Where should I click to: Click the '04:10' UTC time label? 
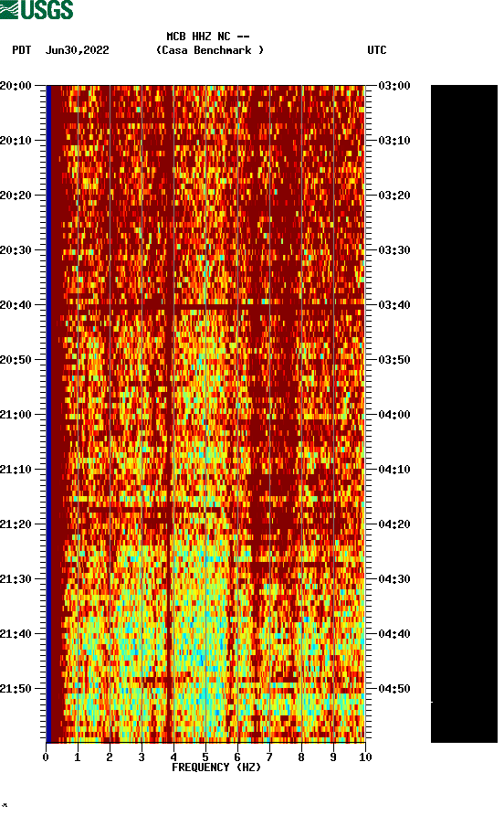(394, 470)
